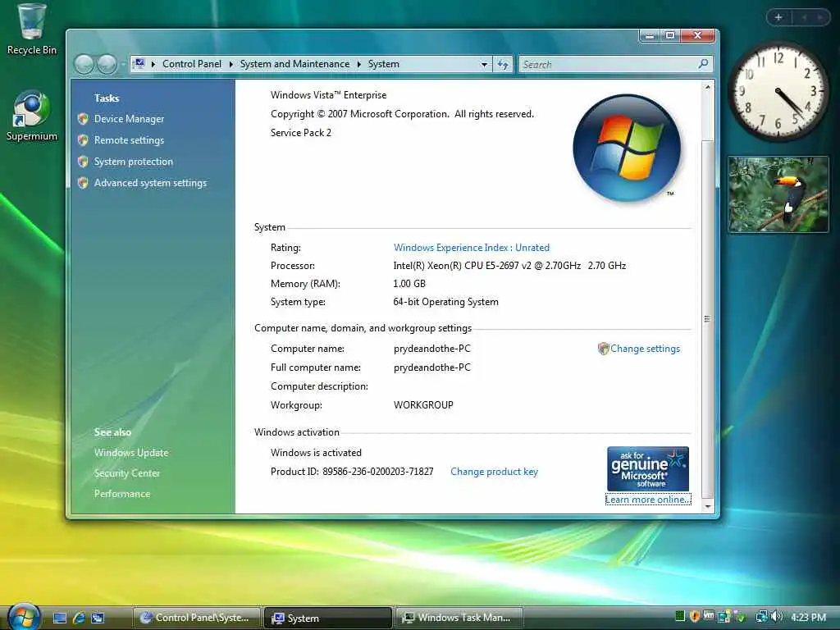This screenshot has height=630, width=840.
Task: Open Performance under See also
Action: click(x=122, y=493)
